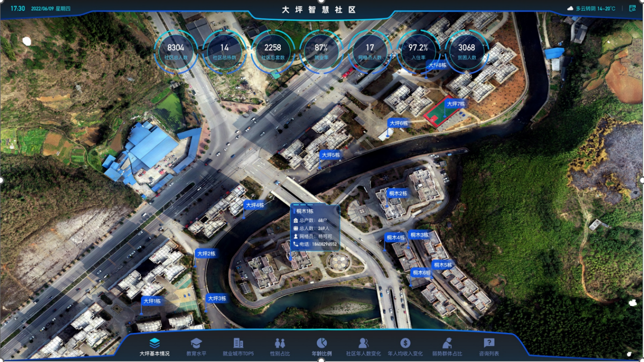The height and width of the screenshot is (362, 644).
Task: Click the 大坪智慧社区 header title
Action: pos(319,10)
